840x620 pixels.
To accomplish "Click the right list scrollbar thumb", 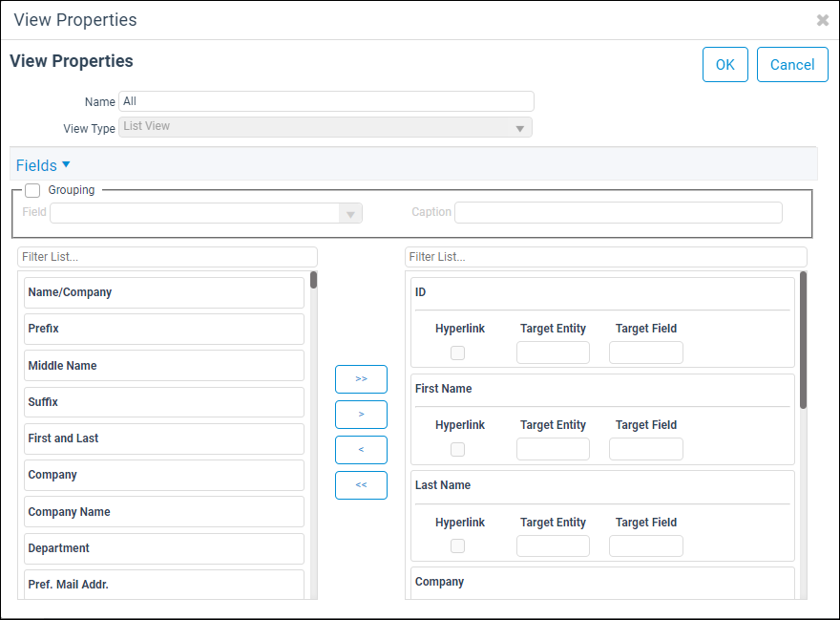I will [x=803, y=340].
